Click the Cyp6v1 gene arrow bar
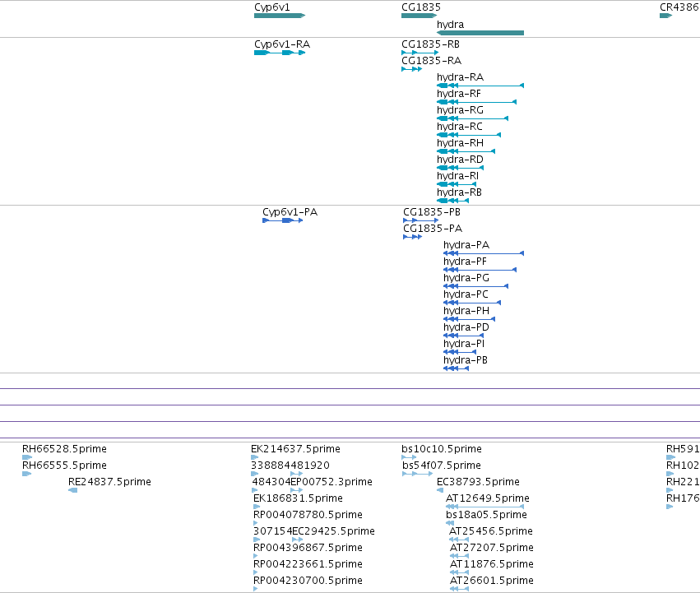This screenshot has width=700, height=593. coord(280,16)
